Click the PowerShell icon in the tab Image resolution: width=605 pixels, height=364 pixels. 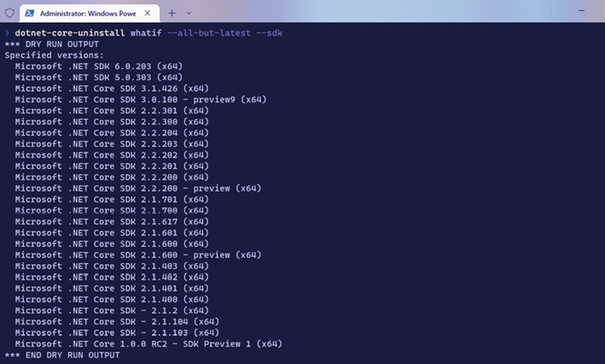[29, 14]
